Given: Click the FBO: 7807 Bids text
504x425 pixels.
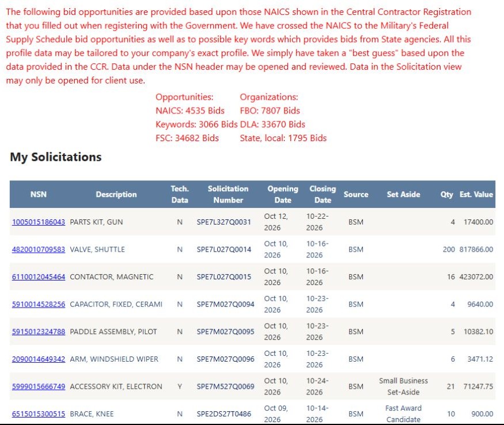Looking at the screenshot, I should pos(270,111).
